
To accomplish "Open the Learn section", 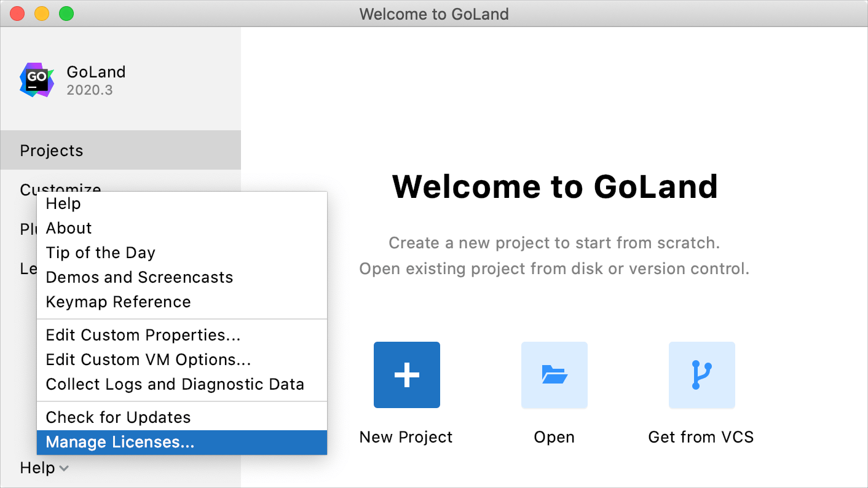I will pos(28,268).
